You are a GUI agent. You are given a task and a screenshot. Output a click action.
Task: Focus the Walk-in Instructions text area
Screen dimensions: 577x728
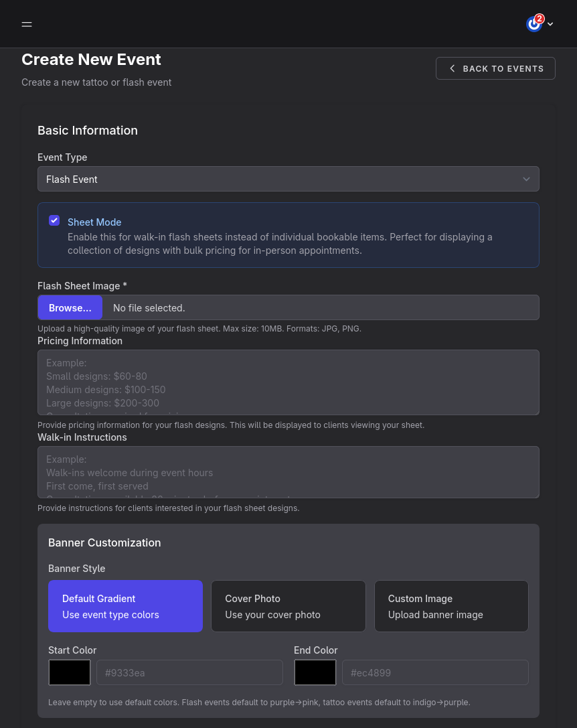288,471
